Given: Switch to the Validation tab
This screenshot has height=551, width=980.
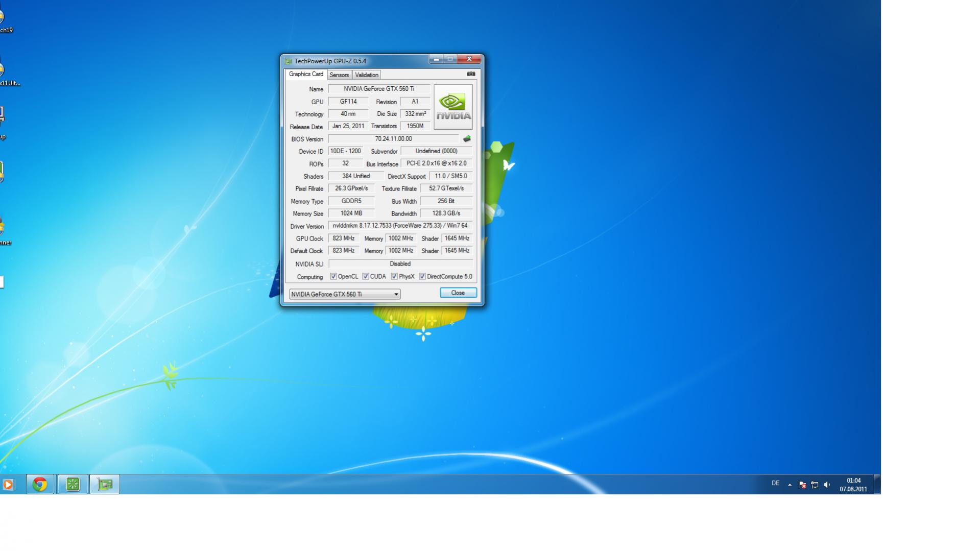Looking at the screenshot, I should 367,75.
